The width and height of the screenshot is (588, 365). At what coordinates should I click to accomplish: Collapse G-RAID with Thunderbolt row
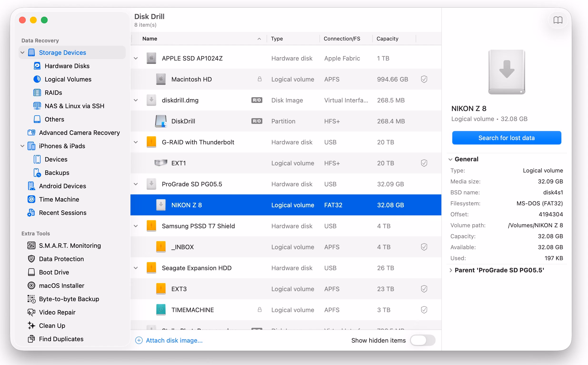(x=136, y=142)
